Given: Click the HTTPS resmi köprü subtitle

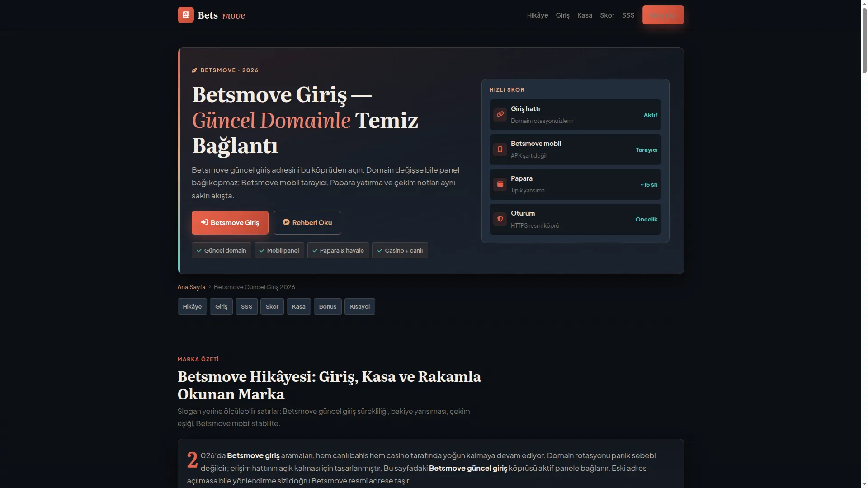Looking at the screenshot, I should [535, 225].
